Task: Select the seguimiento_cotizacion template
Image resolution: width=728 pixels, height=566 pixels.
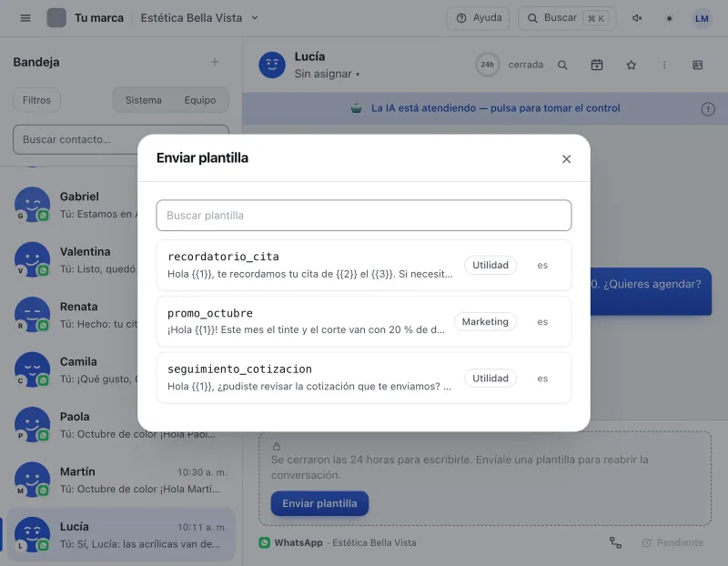Action: tap(364, 378)
